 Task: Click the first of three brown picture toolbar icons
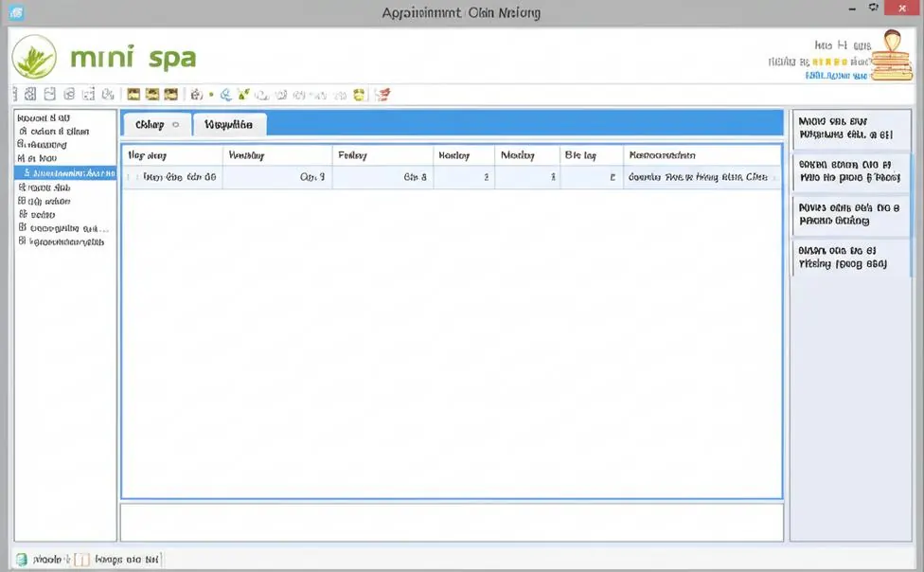pos(133,95)
